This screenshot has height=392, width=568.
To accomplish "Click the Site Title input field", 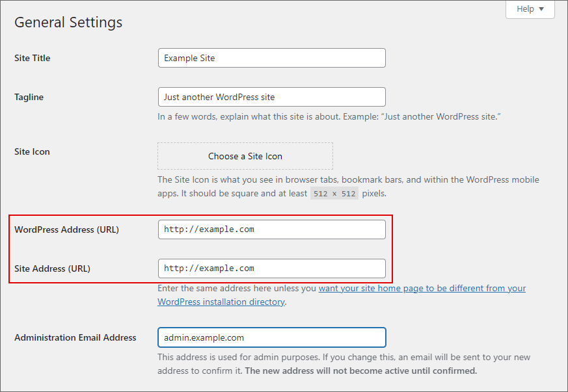I will (272, 58).
